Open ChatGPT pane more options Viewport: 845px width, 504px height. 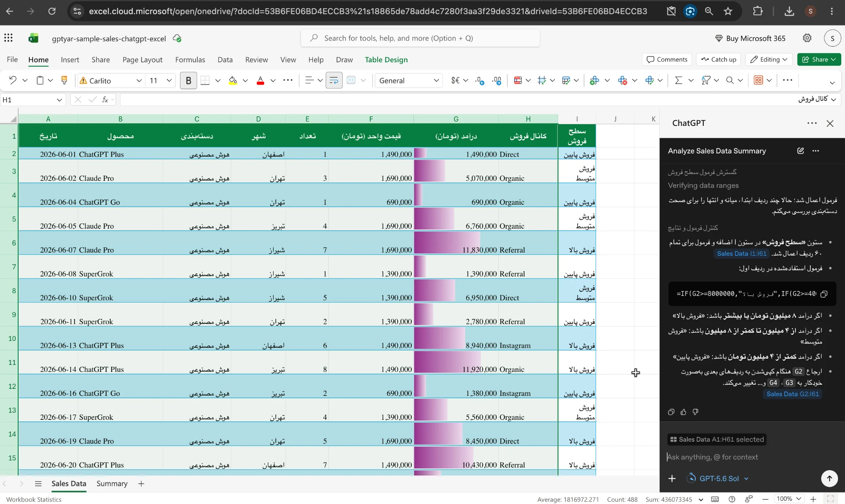(x=812, y=123)
